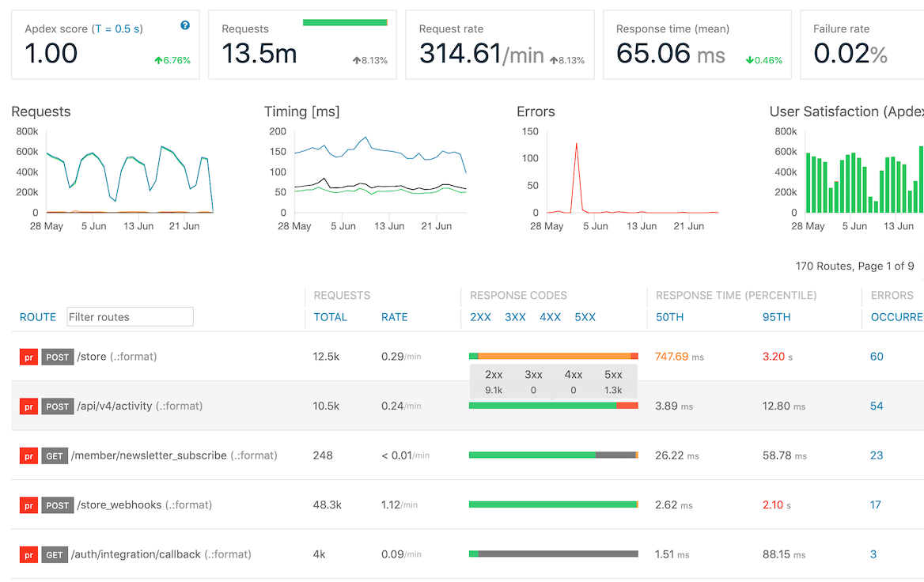Click the GET badge on newsletter_subscribe row
924x582 pixels.
point(55,456)
